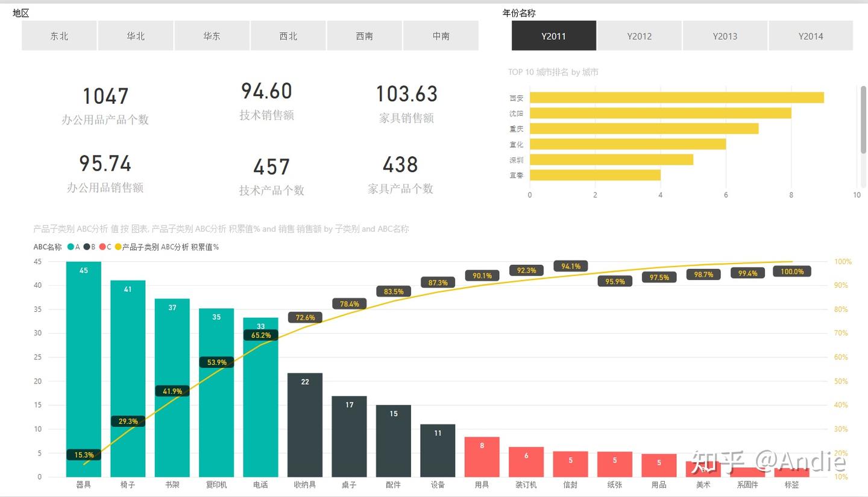868x497 pixels.
Task: Select the red 装订机 column
Action: tap(526, 462)
